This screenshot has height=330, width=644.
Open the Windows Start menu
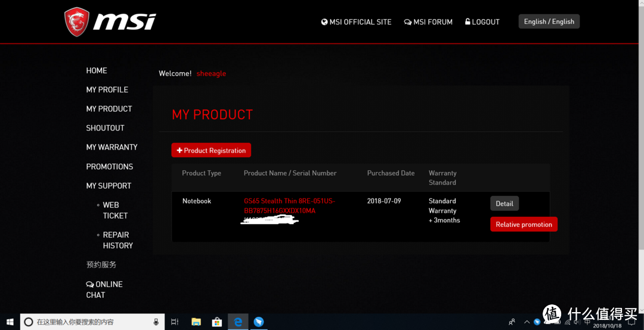tap(10, 322)
